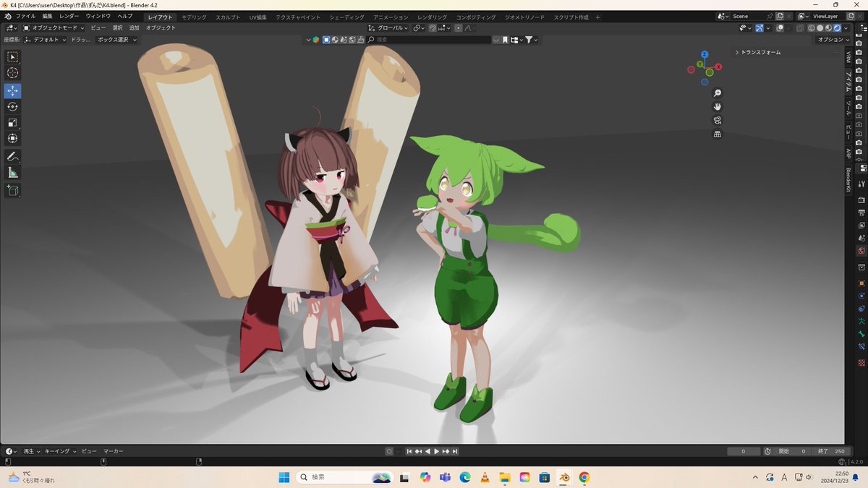Switch perspective/orthographic with the grid gizmo icon

tap(718, 134)
